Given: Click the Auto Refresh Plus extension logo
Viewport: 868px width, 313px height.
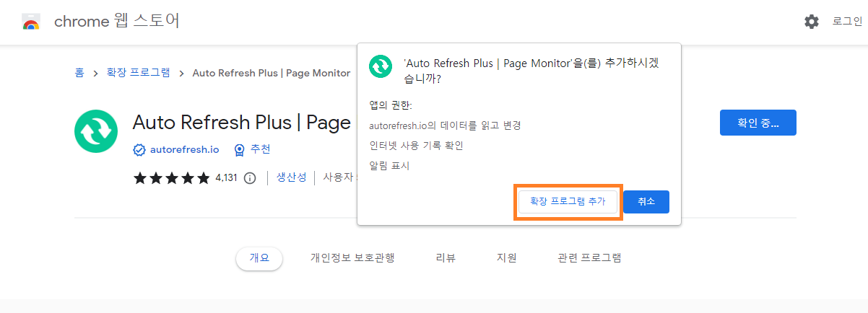Looking at the screenshot, I should pyautogui.click(x=96, y=131).
